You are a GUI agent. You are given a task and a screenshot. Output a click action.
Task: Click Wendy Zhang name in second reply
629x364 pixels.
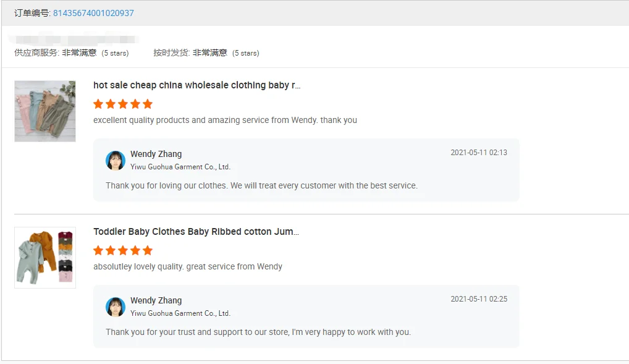(x=156, y=300)
